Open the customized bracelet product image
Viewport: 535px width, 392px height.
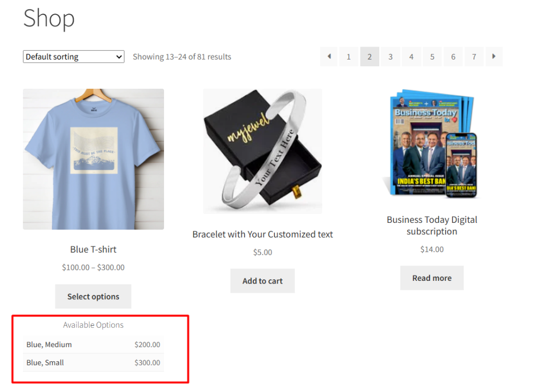coord(262,151)
